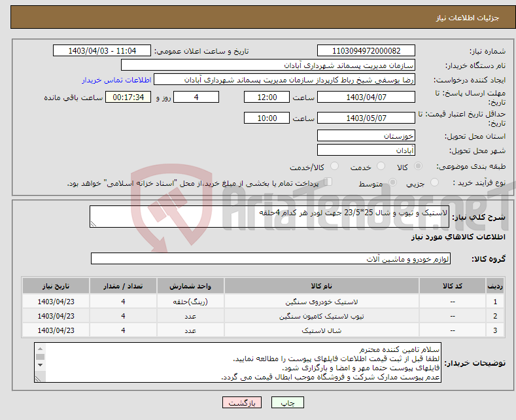Click the تعداد / مقدار column header
The image size is (516, 420).
[x=123, y=286]
